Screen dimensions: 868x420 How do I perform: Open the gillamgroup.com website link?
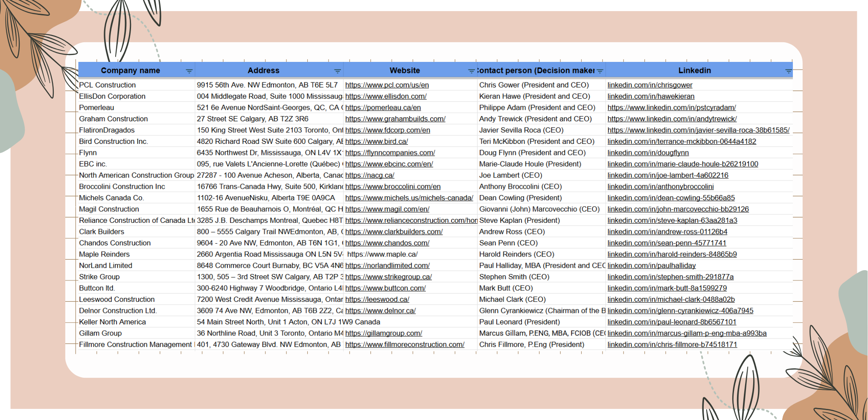coord(384,333)
